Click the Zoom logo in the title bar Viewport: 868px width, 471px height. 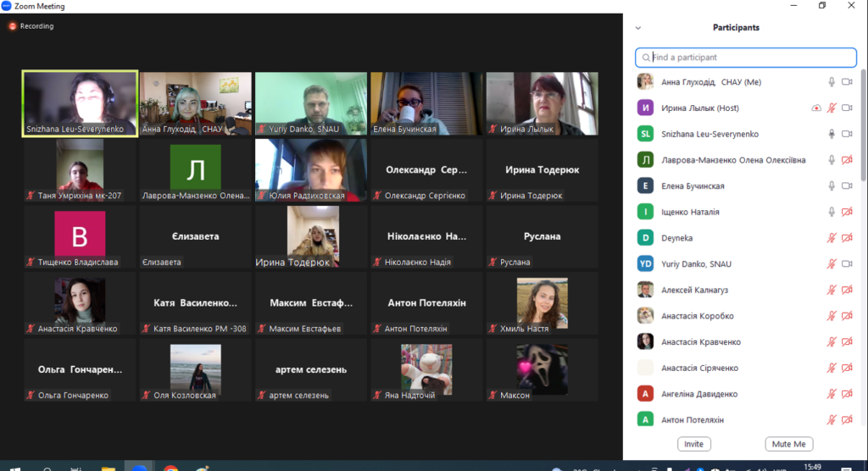pyautogui.click(x=7, y=6)
